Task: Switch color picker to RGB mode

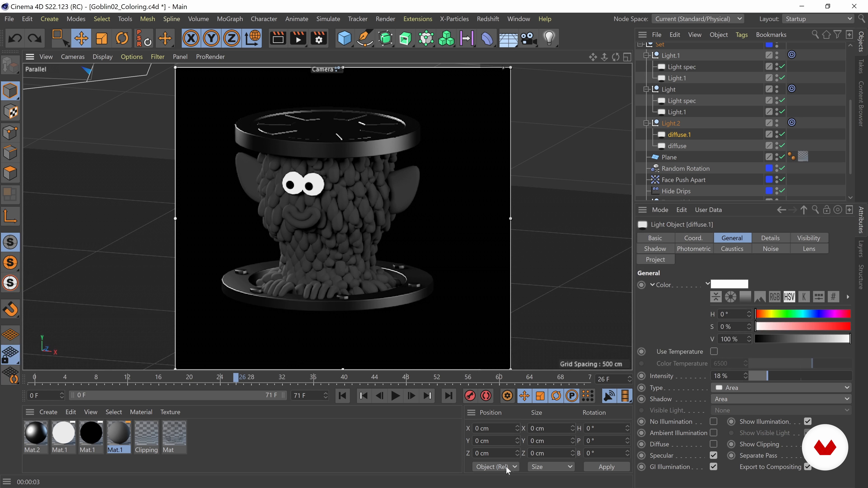Action: click(x=774, y=297)
